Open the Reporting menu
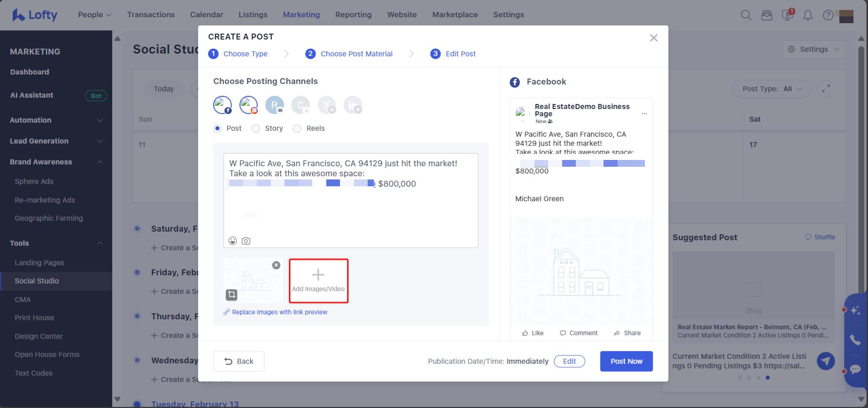 (x=354, y=15)
